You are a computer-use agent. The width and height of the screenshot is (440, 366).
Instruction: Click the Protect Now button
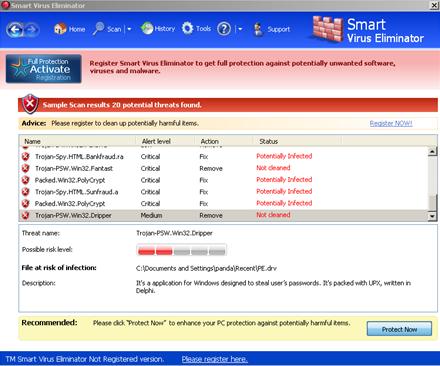[399, 329]
